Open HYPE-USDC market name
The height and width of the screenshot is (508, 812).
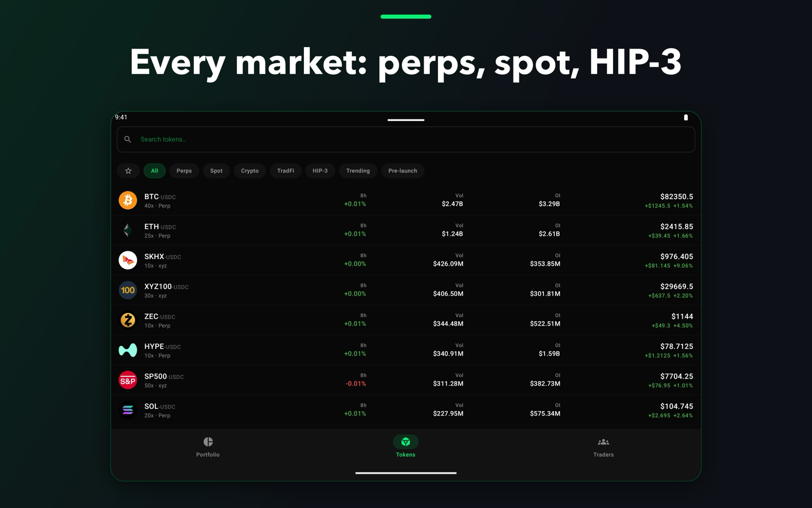[162, 346]
